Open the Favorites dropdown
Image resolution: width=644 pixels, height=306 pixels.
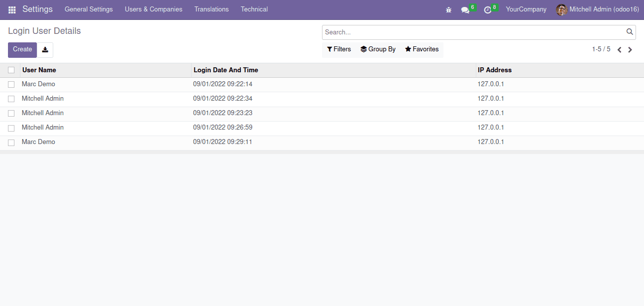tap(422, 49)
